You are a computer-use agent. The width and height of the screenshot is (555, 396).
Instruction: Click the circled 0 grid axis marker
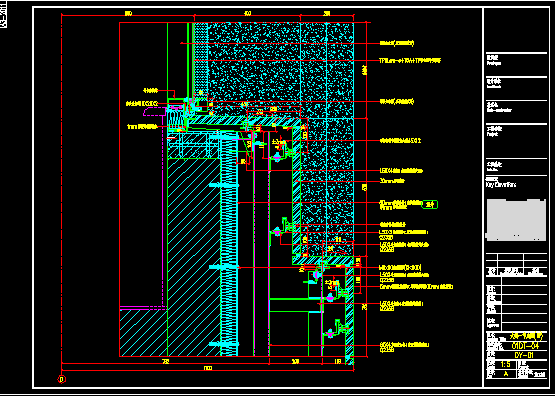pyautogui.click(x=62, y=379)
